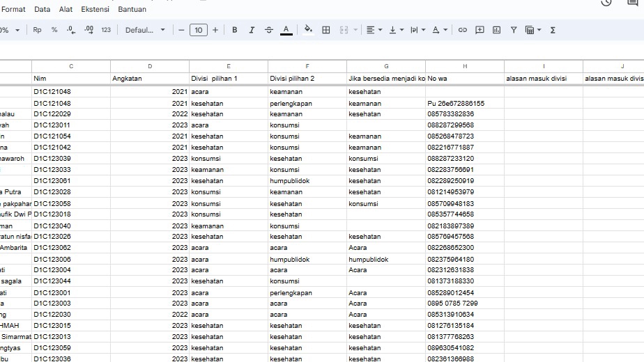Increase decimal places
The image size is (644, 362).
(x=89, y=30)
